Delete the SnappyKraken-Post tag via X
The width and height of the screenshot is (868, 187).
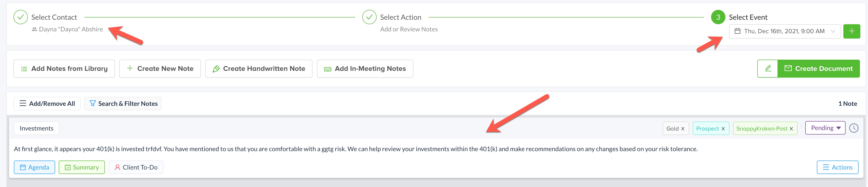click(791, 129)
